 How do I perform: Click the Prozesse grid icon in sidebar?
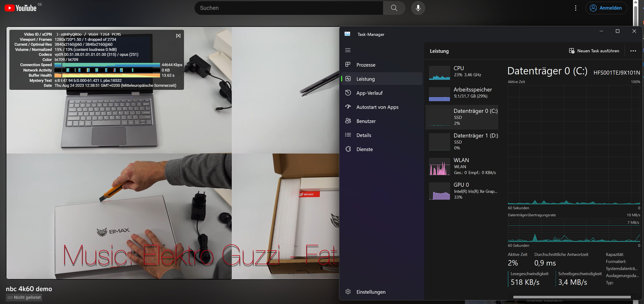point(348,64)
